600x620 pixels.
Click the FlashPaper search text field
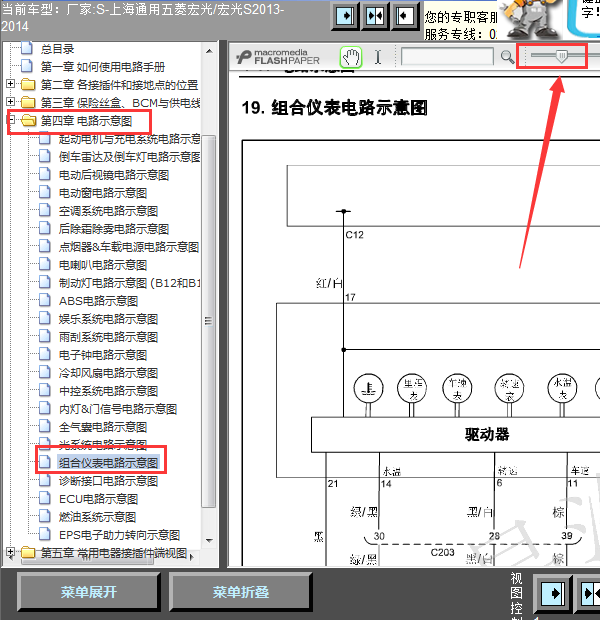[447, 57]
